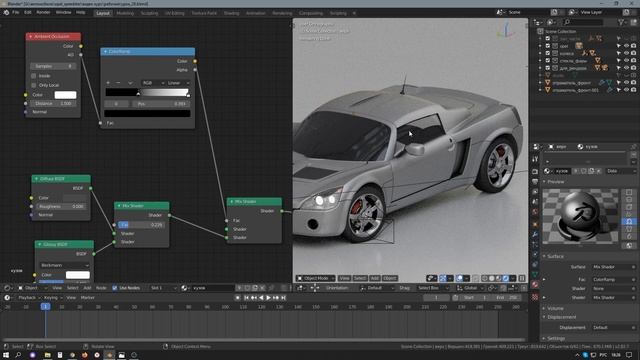
Task: Adjust the Mix Shader Fac slider
Action: point(142,224)
